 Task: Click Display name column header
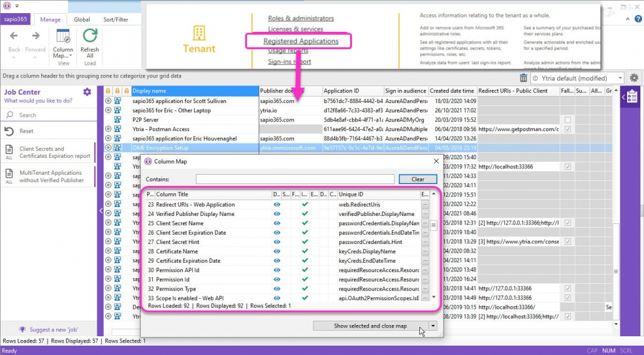195,90
